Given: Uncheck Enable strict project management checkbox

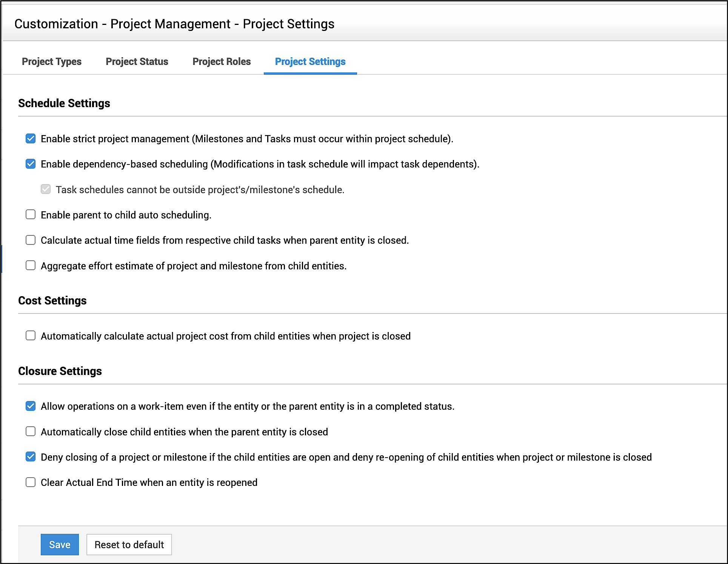Looking at the screenshot, I should tap(31, 138).
